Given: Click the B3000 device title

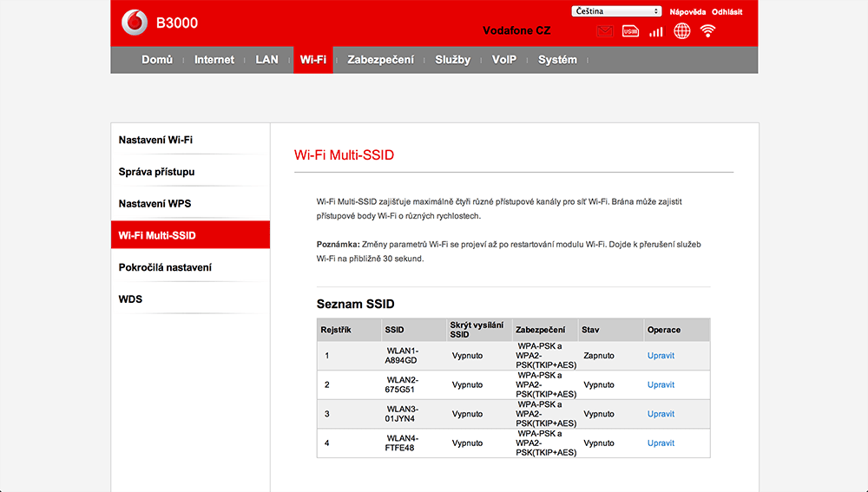Looking at the screenshot, I should [x=177, y=23].
